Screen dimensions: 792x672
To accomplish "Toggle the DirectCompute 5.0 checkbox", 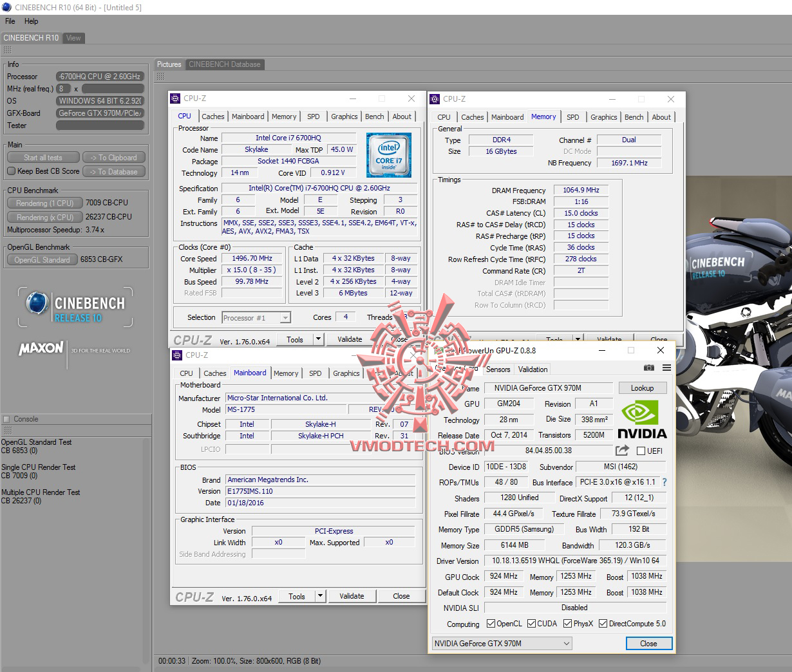I will pyautogui.click(x=603, y=623).
